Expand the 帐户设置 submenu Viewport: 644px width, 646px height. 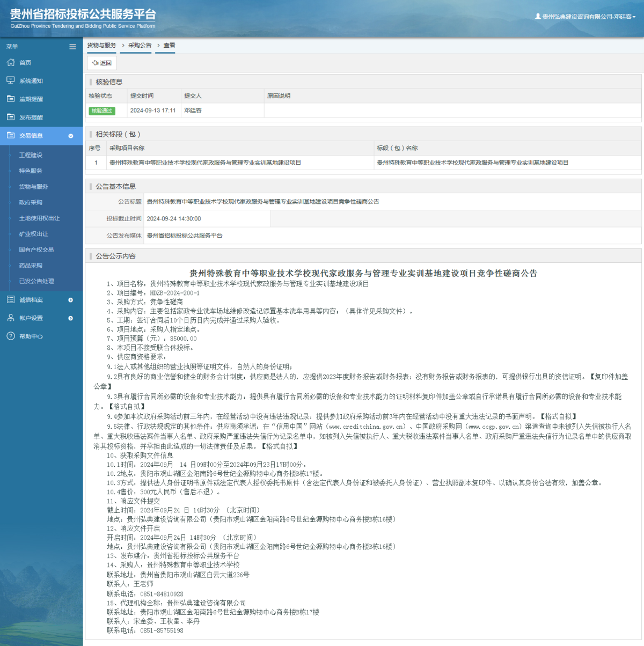[70, 318]
